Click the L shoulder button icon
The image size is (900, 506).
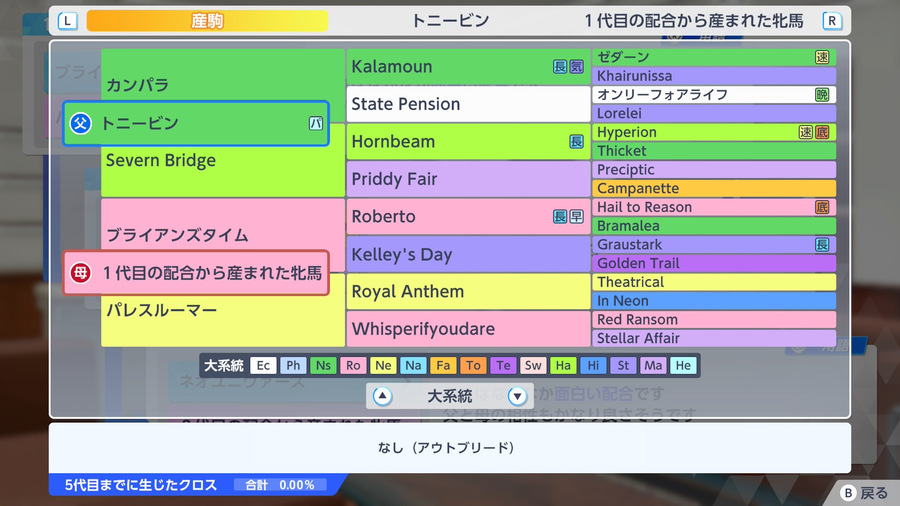pos(68,21)
